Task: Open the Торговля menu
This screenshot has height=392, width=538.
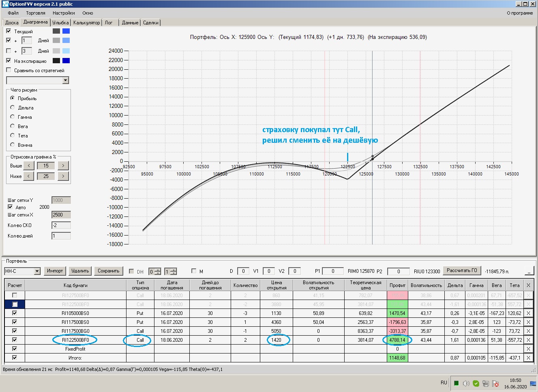Action: 36,13
